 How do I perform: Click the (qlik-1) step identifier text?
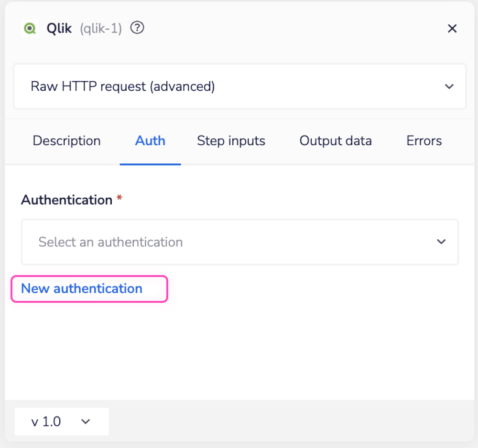point(101,28)
